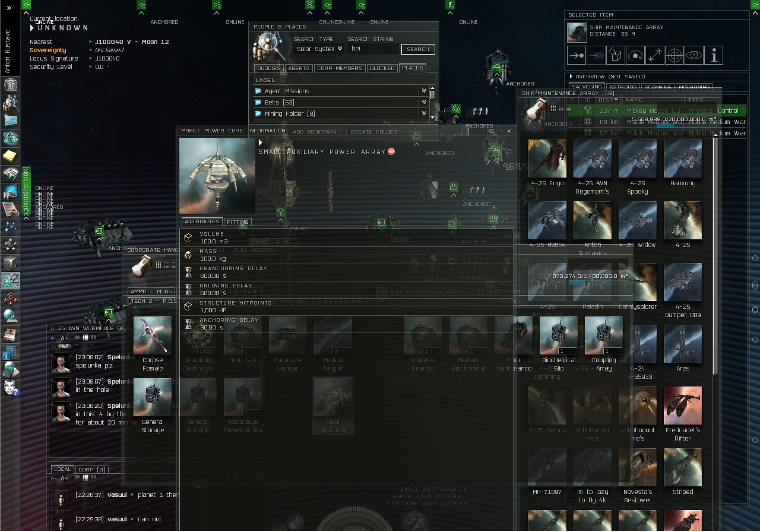This screenshot has width=760, height=532.
Task: Open the in-game browser globe icon
Action: (10, 316)
